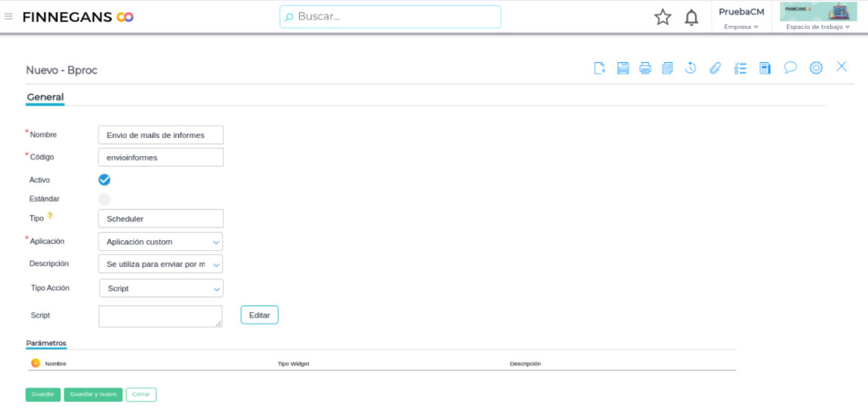The height and width of the screenshot is (412, 868).
Task: Click the speech bubble comments icon
Action: click(790, 68)
